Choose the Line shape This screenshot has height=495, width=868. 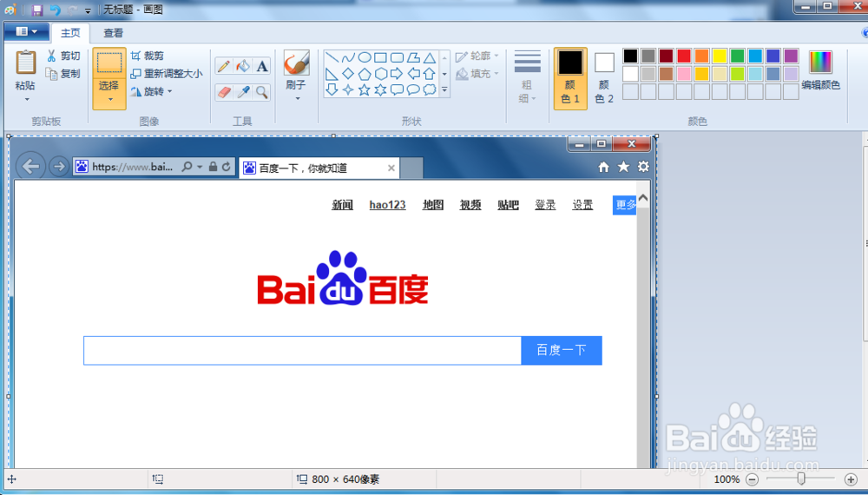coord(331,57)
